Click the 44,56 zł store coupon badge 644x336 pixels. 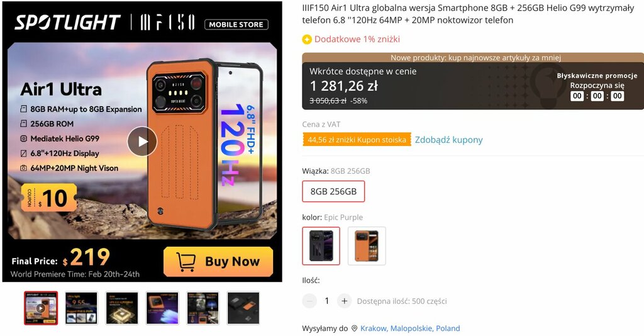[x=357, y=140]
